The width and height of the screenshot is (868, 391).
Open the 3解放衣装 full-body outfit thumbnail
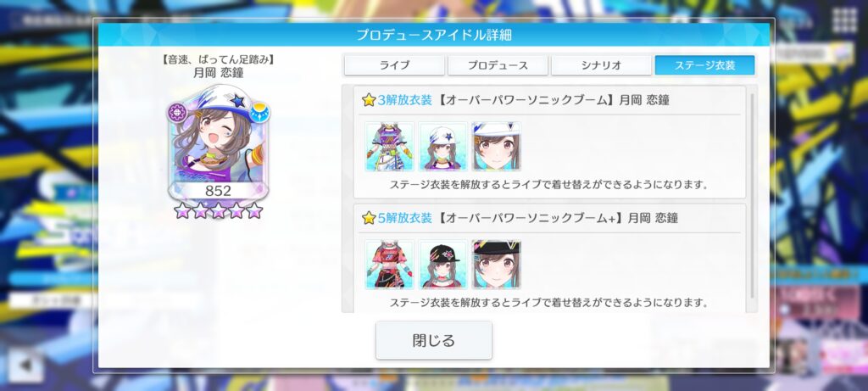(389, 147)
